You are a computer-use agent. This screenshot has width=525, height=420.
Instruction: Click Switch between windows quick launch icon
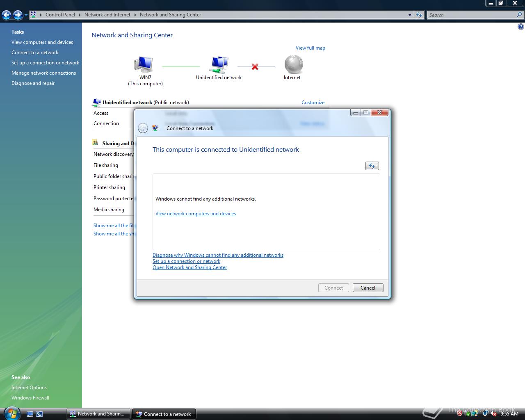point(39,414)
